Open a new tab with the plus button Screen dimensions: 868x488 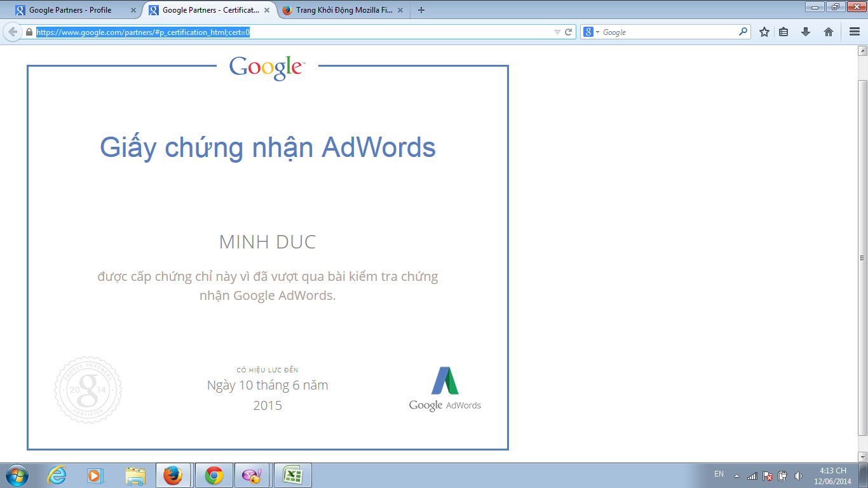[420, 10]
